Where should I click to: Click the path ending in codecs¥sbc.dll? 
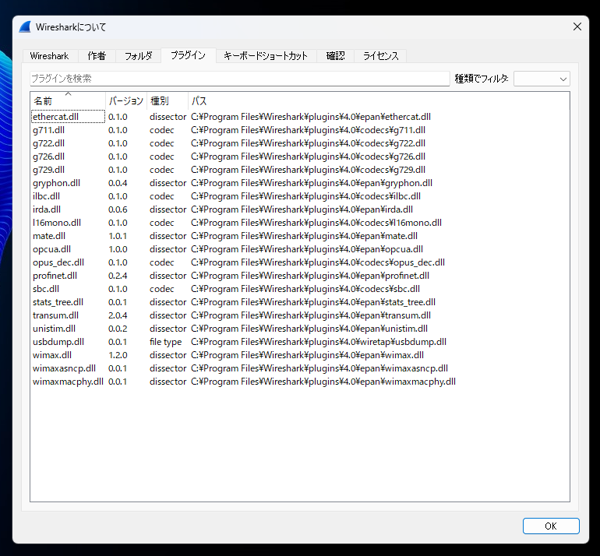pos(305,289)
